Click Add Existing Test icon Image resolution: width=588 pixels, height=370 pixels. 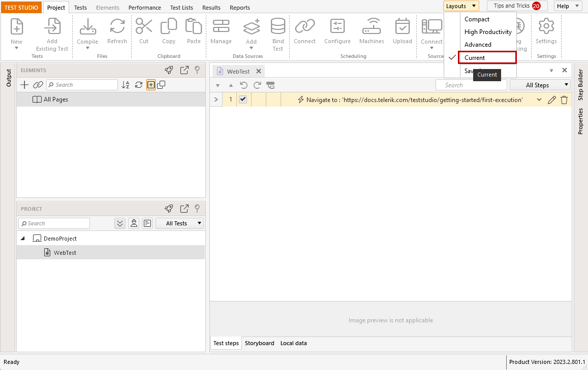click(52, 26)
